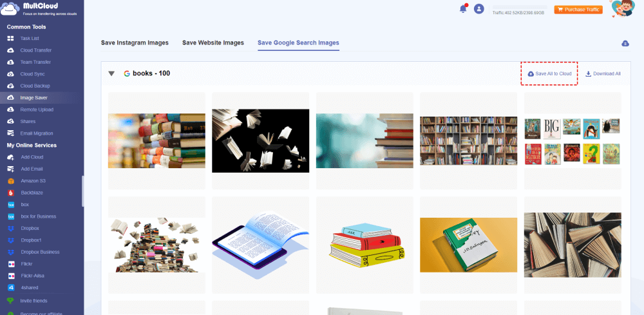The image size is (644, 315).
Task: Open Email Migration tool
Action: 36,133
